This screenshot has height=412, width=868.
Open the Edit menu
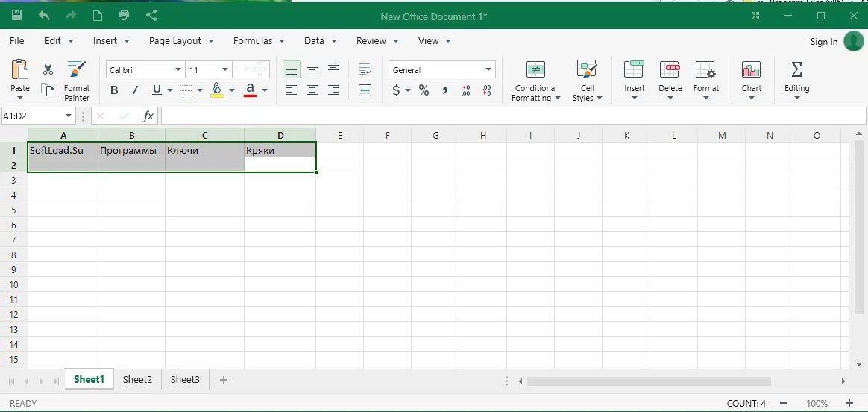click(x=59, y=41)
